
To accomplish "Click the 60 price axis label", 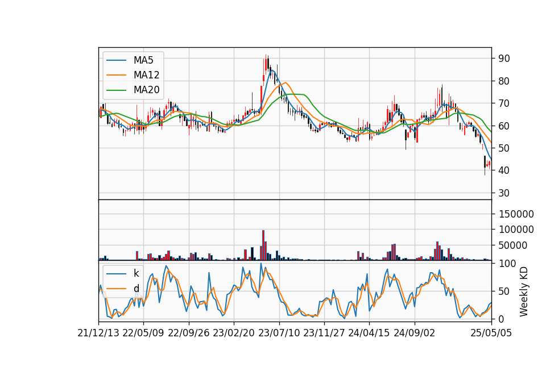I will [504, 126].
